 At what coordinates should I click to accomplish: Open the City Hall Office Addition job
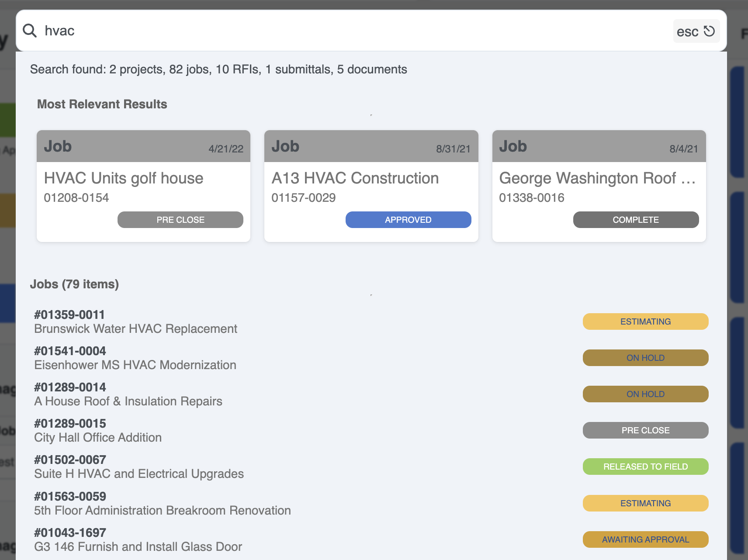[98, 437]
